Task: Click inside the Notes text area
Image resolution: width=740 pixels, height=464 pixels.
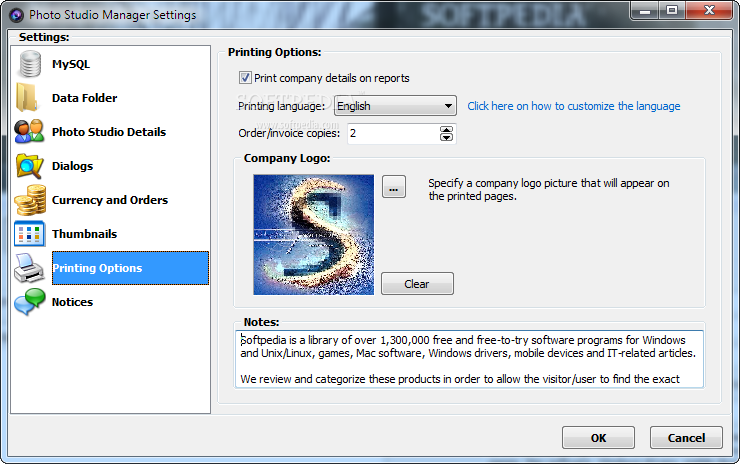Action: pyautogui.click(x=469, y=359)
